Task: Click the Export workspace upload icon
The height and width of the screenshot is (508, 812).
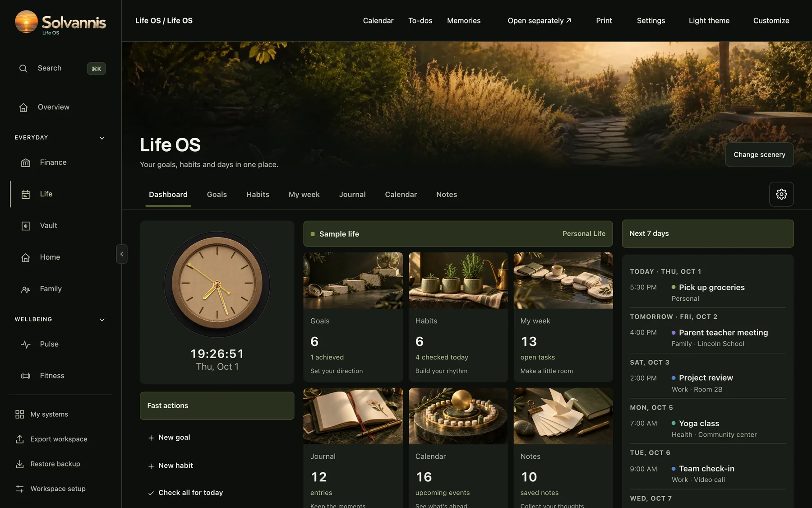Action: tap(19, 439)
